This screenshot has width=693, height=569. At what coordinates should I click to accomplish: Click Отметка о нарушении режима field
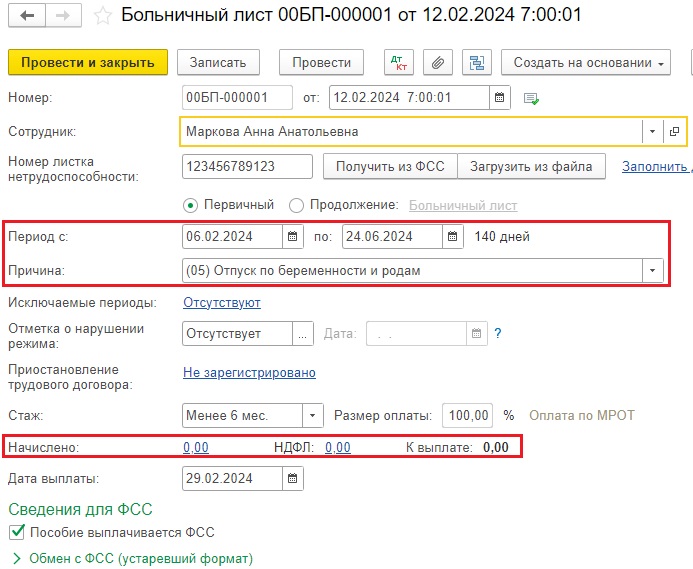tap(237, 333)
